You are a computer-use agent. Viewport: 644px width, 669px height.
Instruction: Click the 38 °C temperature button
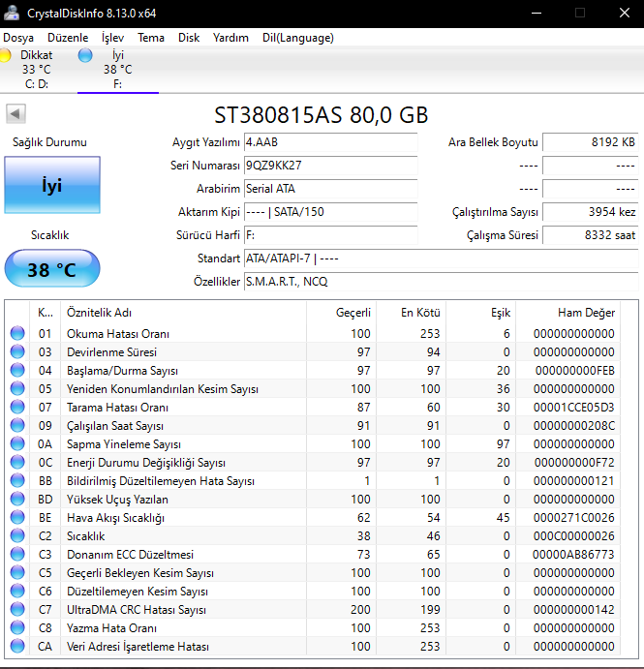51,269
